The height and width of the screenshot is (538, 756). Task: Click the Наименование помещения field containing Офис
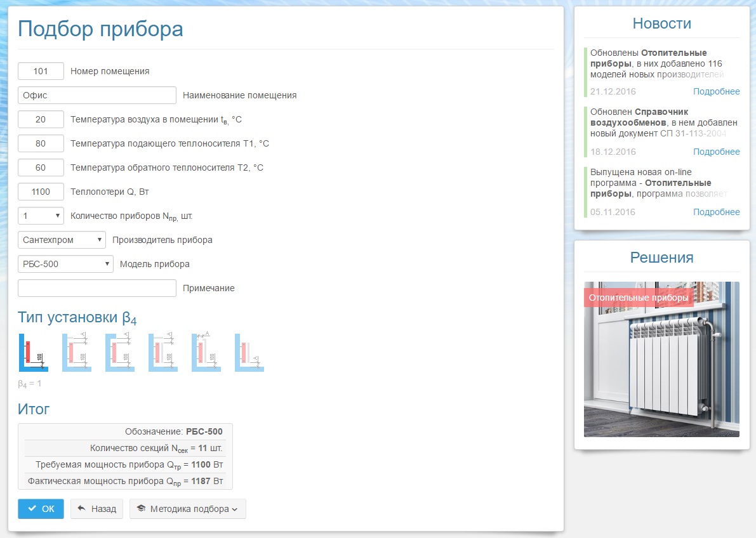96,95
